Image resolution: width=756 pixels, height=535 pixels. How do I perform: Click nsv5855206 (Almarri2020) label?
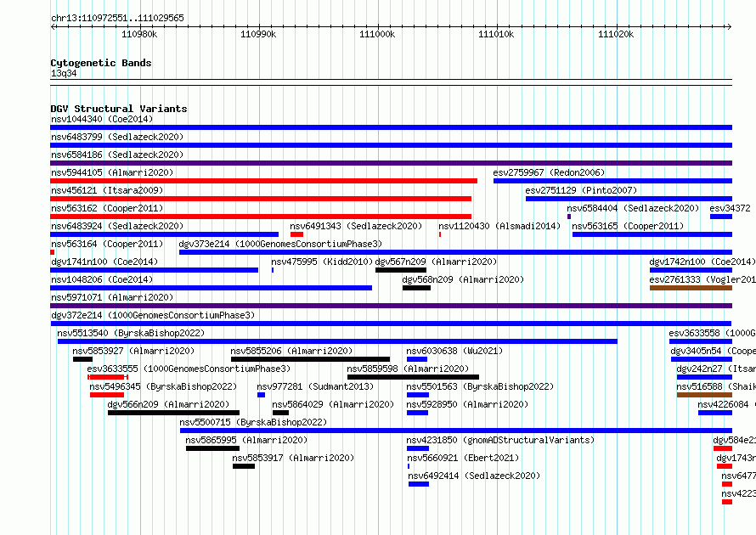(x=291, y=351)
